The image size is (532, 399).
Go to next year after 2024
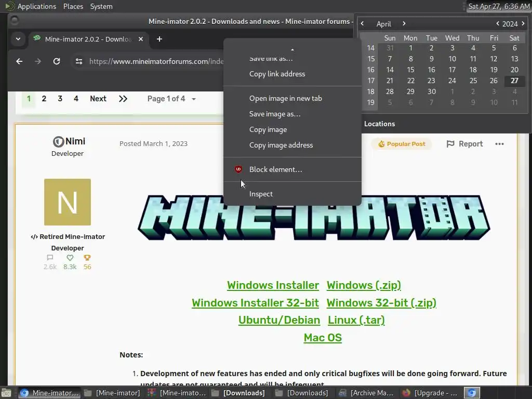pos(523,23)
